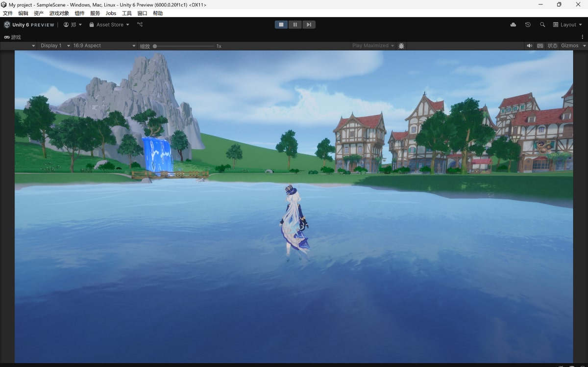Click the Unity window title bar icon

tap(4, 4)
